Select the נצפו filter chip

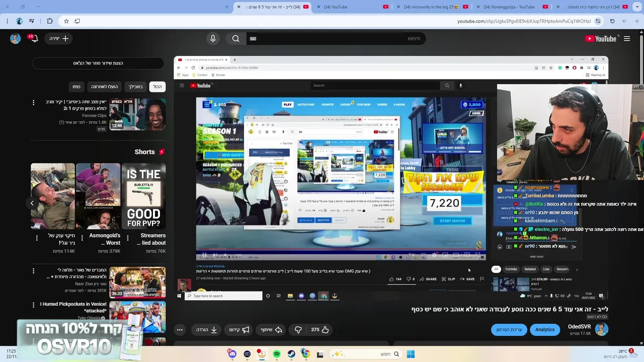[x=76, y=86]
